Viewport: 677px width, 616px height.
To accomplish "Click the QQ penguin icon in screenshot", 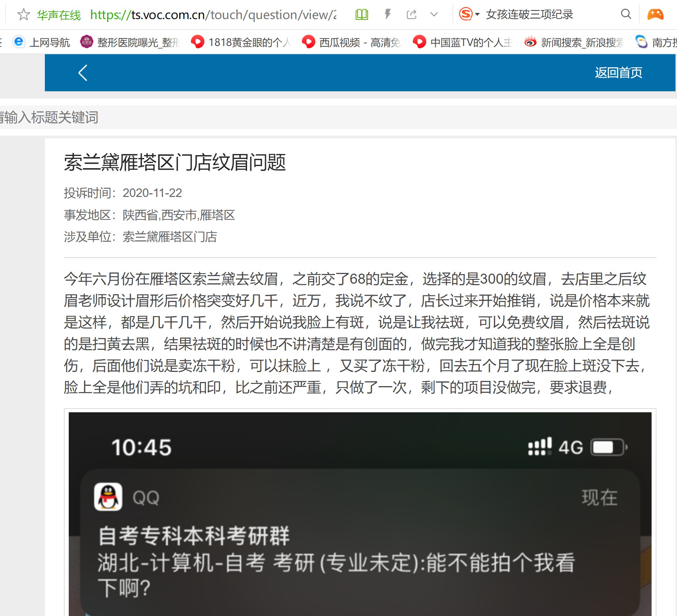I will coord(108,497).
